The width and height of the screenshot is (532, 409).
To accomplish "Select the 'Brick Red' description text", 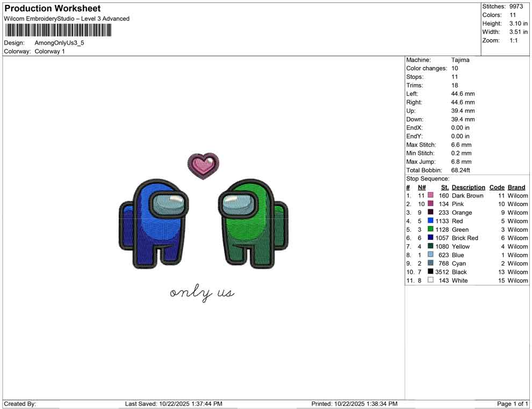I will click(x=465, y=238).
